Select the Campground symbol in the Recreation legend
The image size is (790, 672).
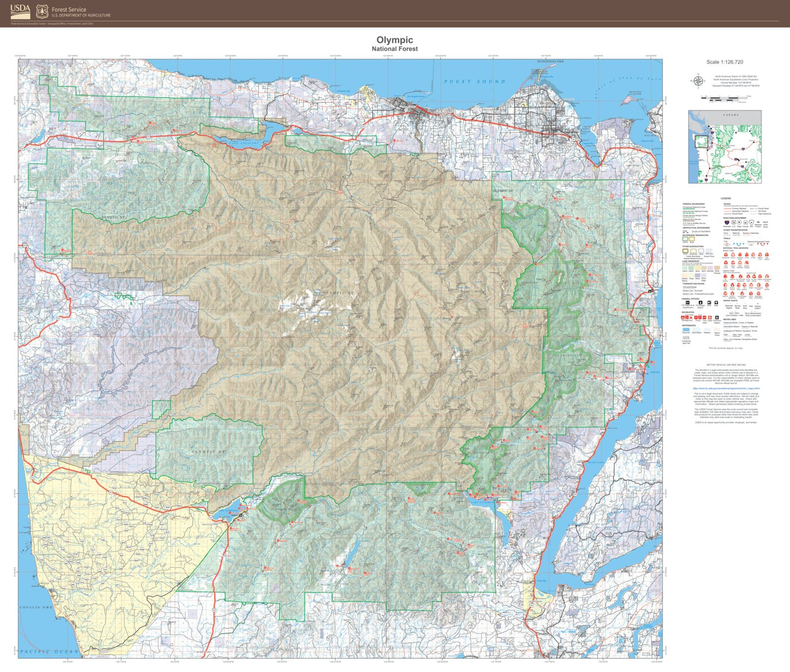pyautogui.click(x=683, y=317)
